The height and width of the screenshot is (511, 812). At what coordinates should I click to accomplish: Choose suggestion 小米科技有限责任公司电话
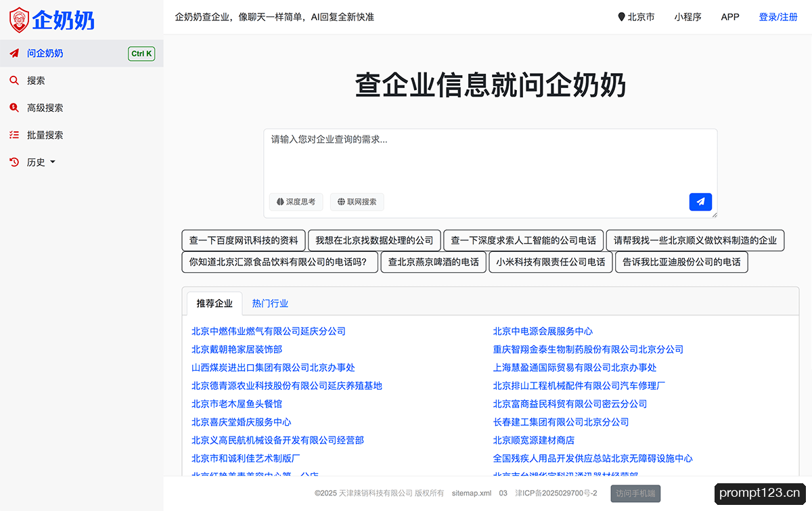tap(550, 262)
